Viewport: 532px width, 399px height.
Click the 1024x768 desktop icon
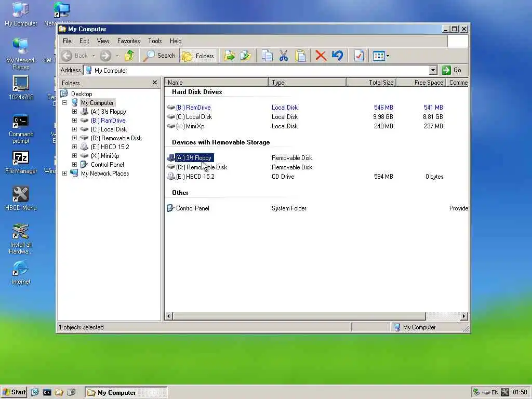21,88
